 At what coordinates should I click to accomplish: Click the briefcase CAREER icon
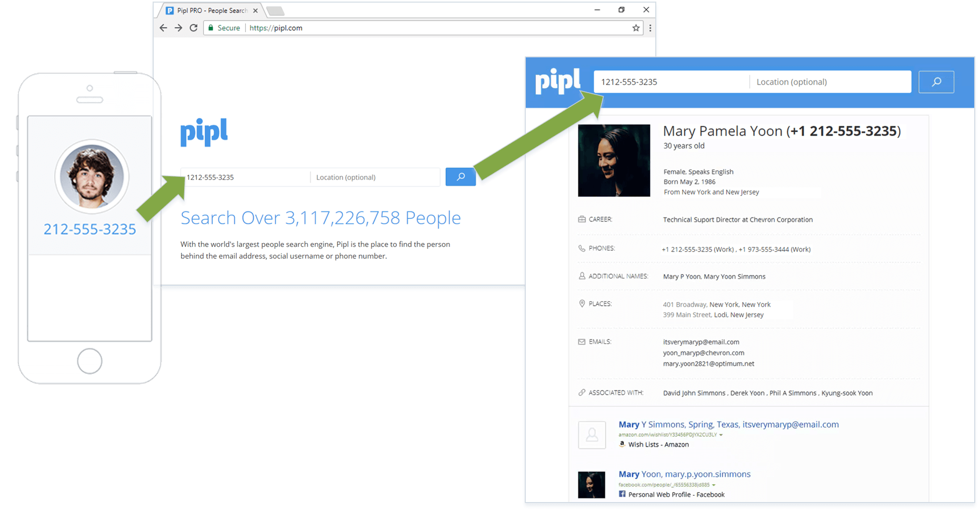[582, 219]
